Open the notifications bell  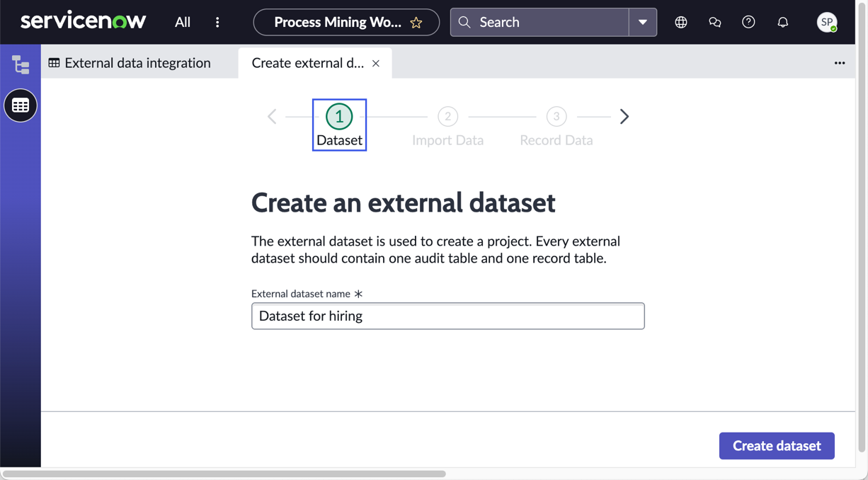click(783, 22)
